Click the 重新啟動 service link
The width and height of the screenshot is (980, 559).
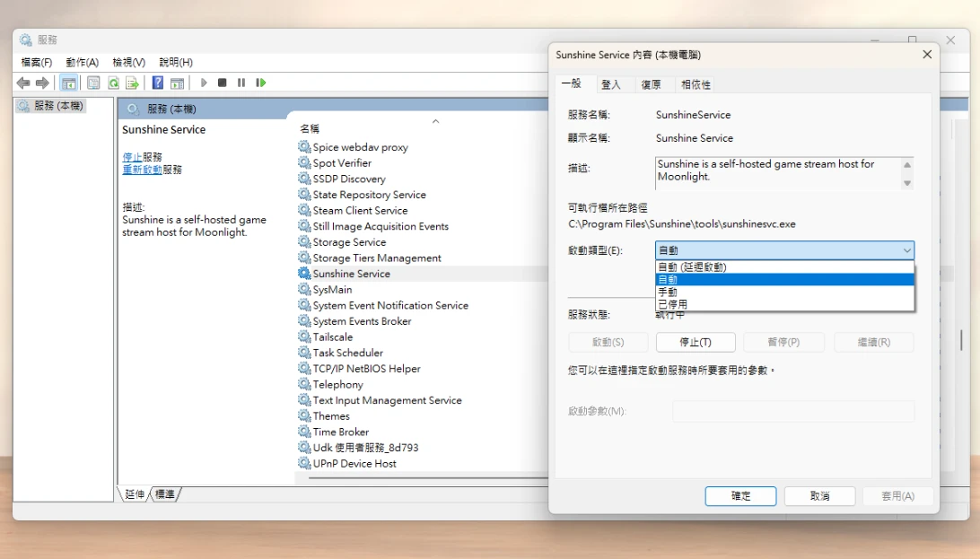point(142,170)
